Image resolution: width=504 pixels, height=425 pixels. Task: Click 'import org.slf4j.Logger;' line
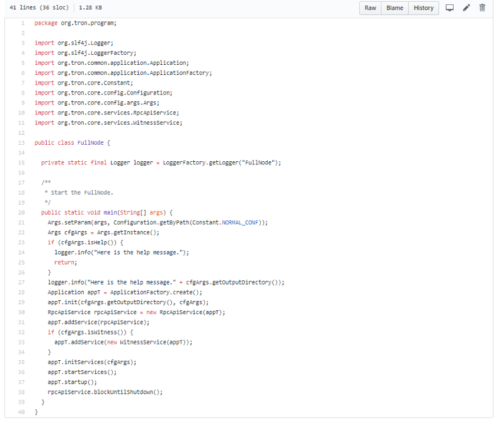74,43
